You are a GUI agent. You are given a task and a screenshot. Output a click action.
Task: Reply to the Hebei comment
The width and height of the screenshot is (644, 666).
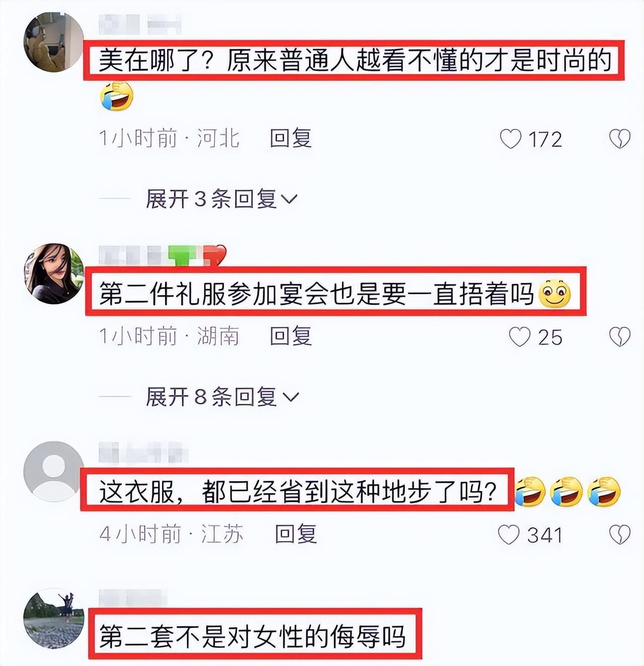point(291,138)
